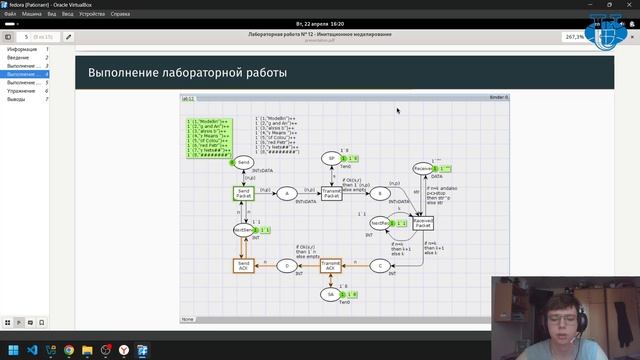This screenshot has height=360, width=640.
Task: Switch sidebar to thumbnails grid view
Action: (x=8, y=322)
